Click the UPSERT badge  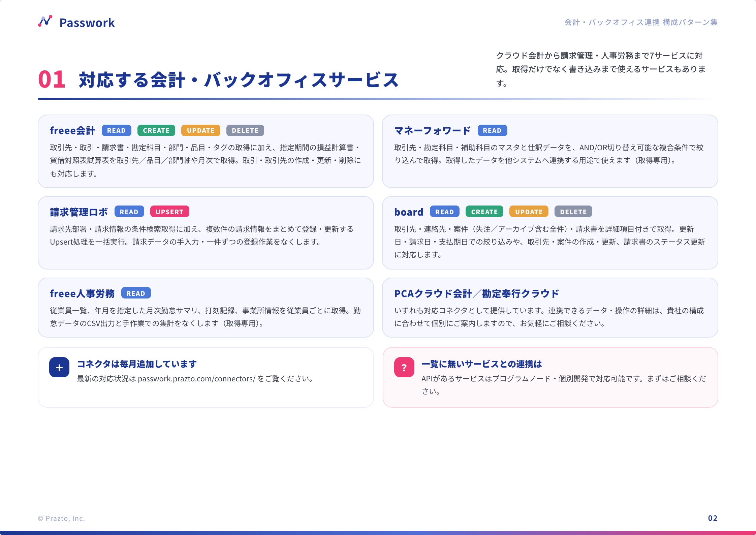pyautogui.click(x=170, y=212)
